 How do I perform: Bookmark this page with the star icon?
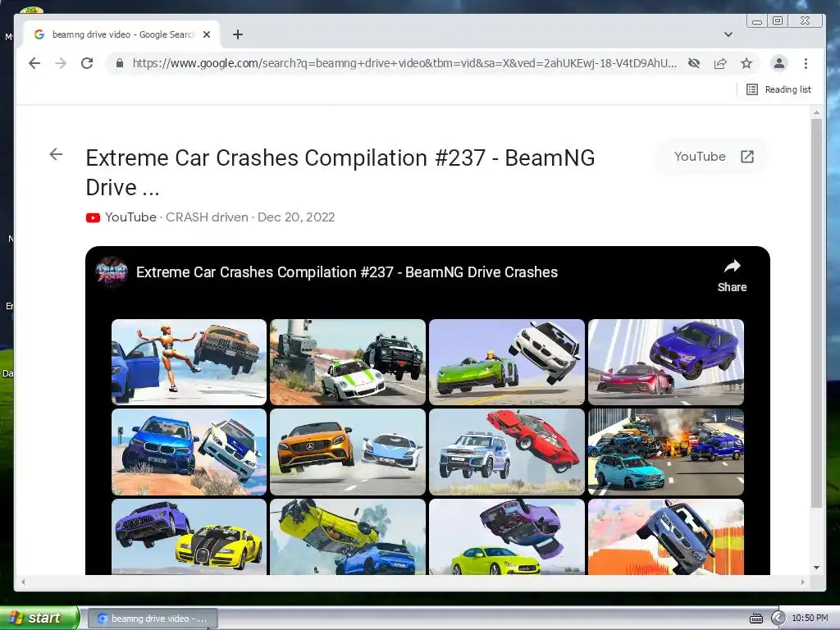coord(746,63)
